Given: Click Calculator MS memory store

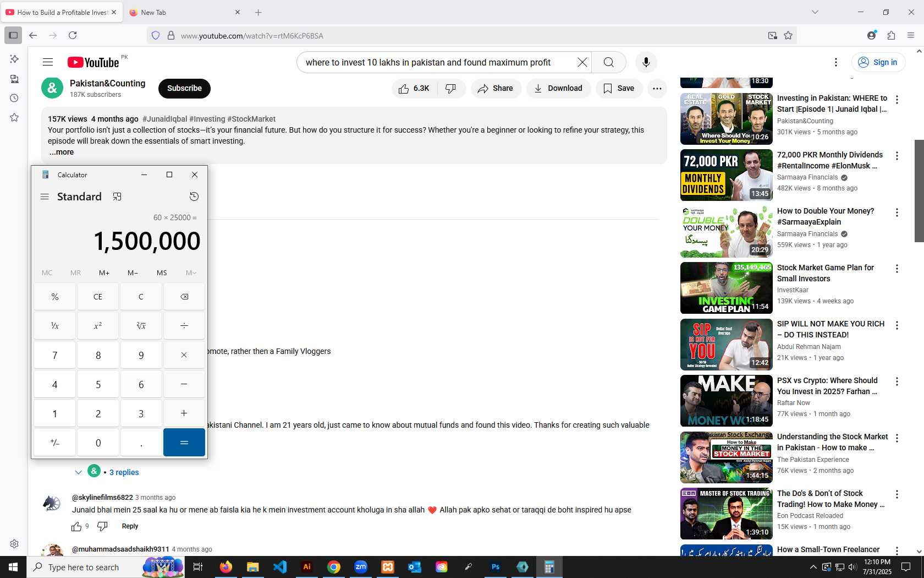Looking at the screenshot, I should tap(162, 272).
